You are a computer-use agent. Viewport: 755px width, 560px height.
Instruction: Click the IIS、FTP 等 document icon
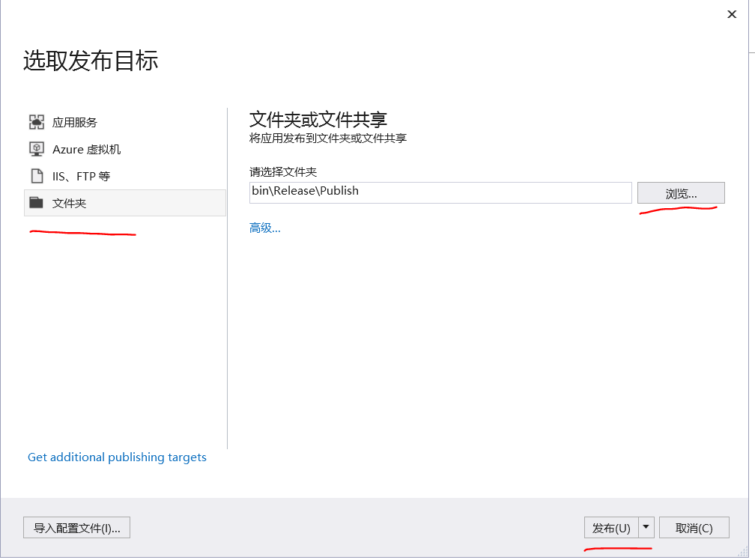(x=36, y=175)
